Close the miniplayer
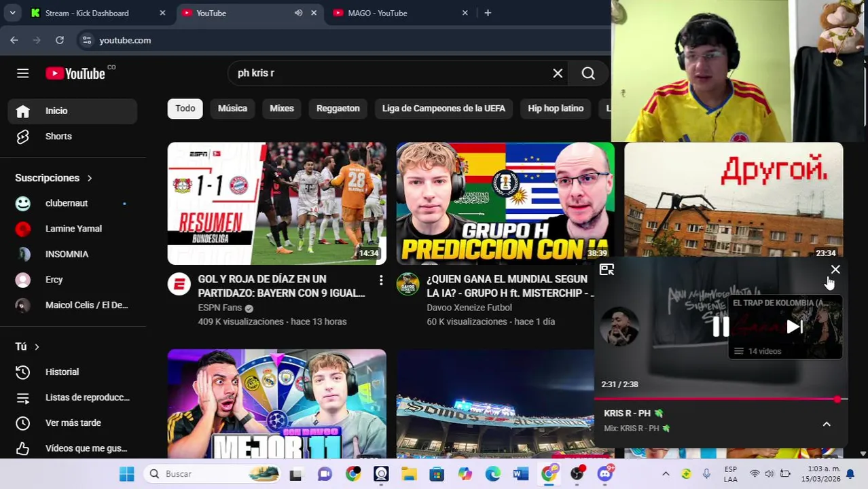868x489 pixels. [x=835, y=270]
